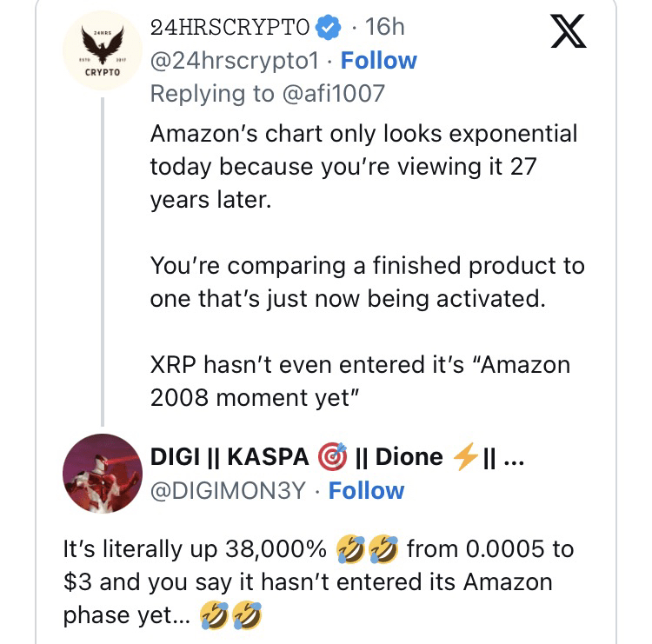Click the target emoji in DIGI's name
The width and height of the screenshot is (652, 644).
tap(332, 457)
